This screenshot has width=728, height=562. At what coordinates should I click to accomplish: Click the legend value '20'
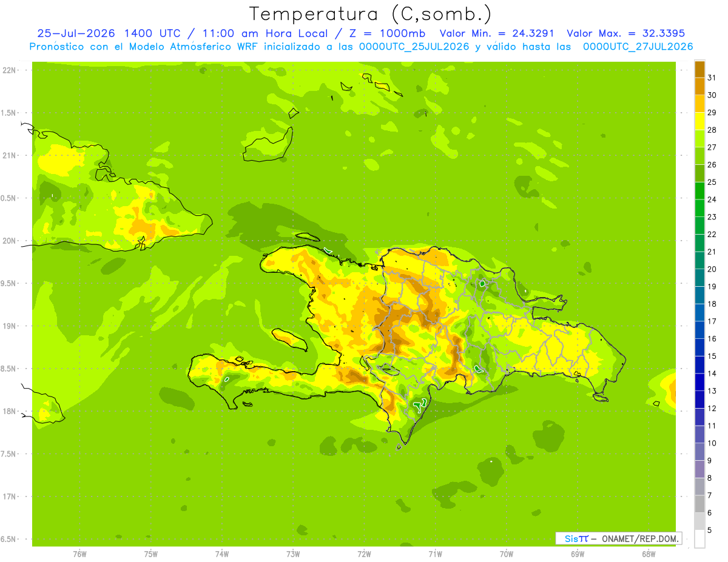click(x=712, y=269)
